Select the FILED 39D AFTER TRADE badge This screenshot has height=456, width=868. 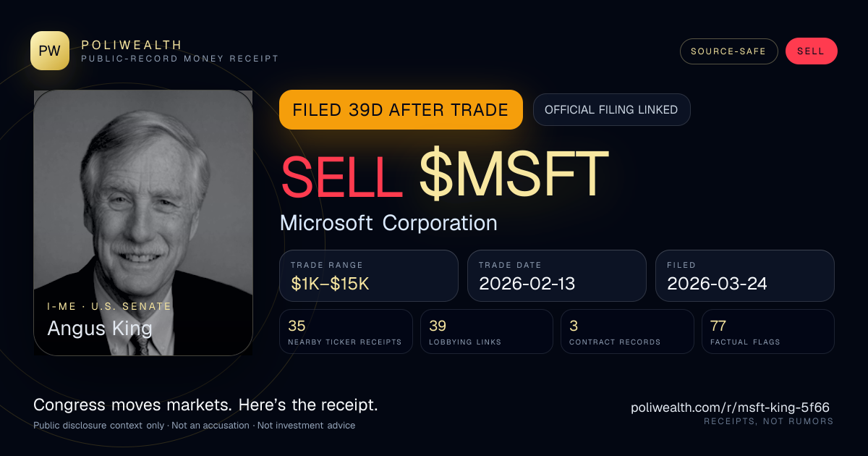pos(401,110)
